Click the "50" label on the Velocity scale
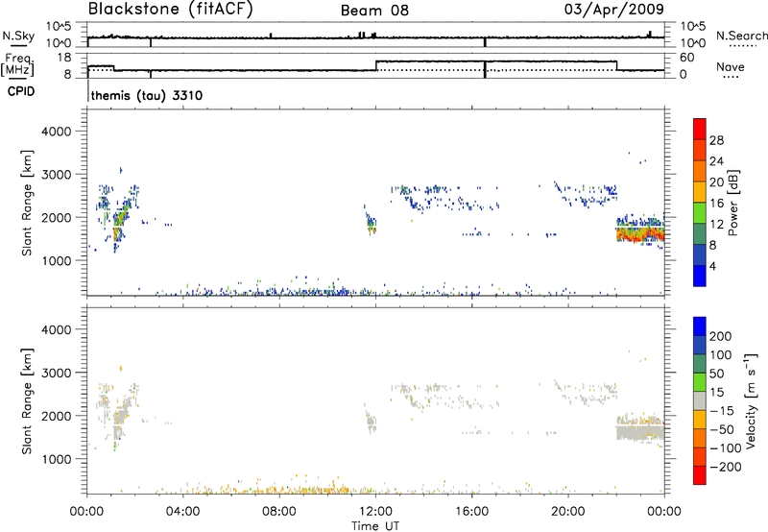Screen dimensions: 768x532 tap(716, 374)
